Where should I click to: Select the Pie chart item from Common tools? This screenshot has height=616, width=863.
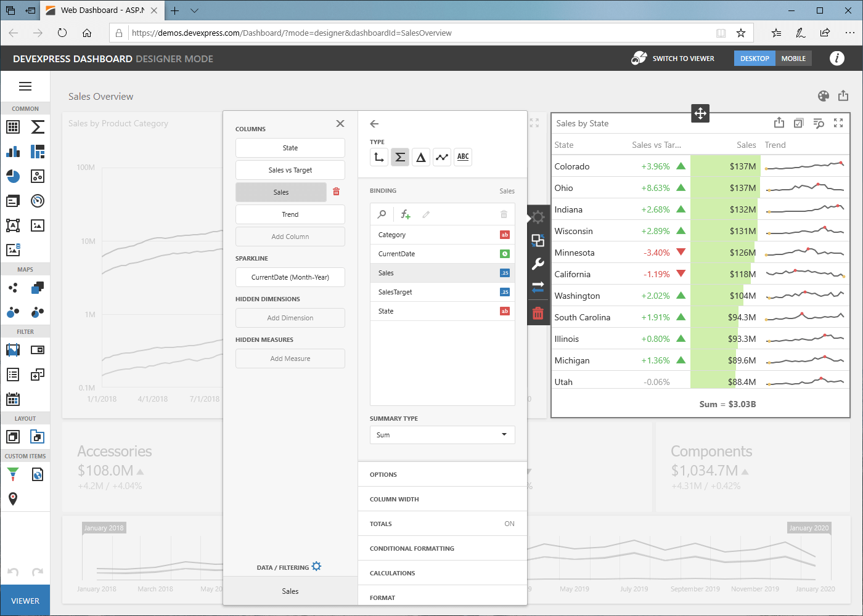point(13,177)
